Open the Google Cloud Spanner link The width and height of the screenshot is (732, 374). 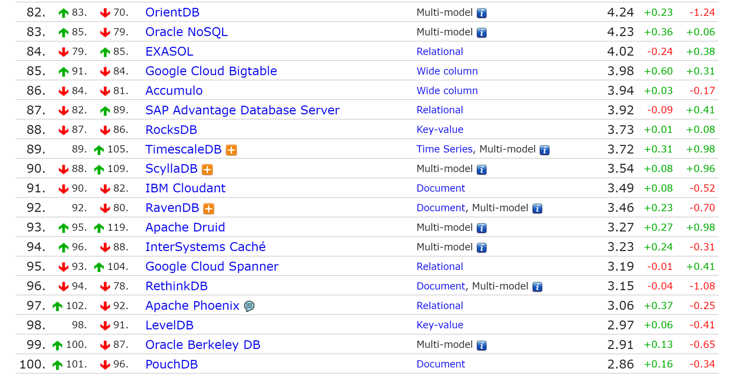212,267
